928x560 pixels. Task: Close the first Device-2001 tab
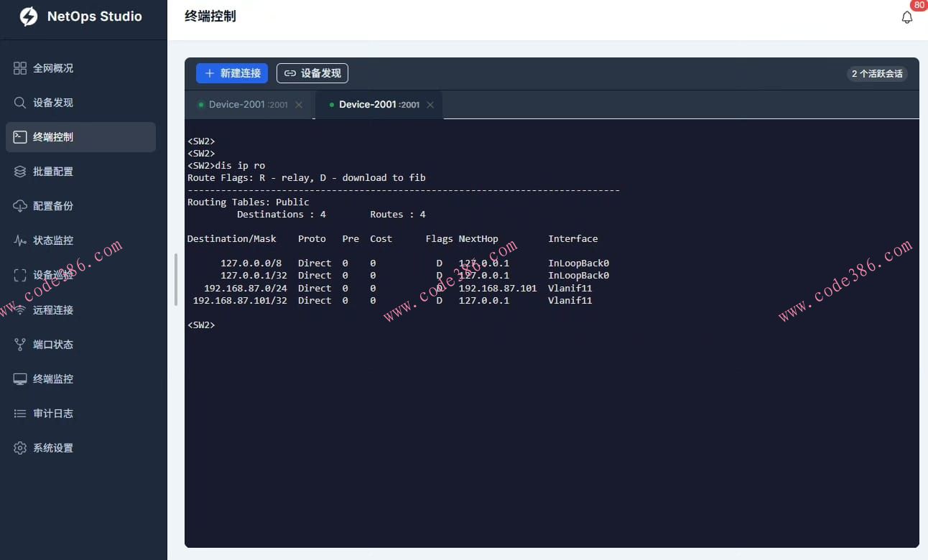(299, 105)
